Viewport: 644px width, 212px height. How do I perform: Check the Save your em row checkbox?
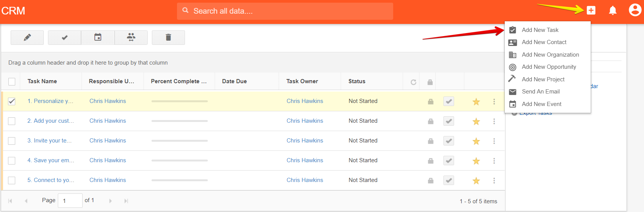click(x=12, y=160)
